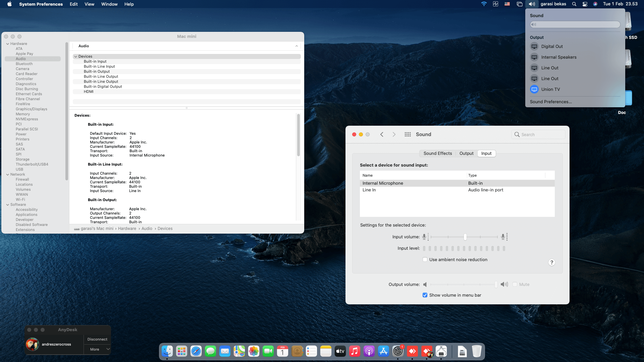Collapse the Devices disclosure triangle
This screenshot has width=644, height=362.
tap(76, 56)
